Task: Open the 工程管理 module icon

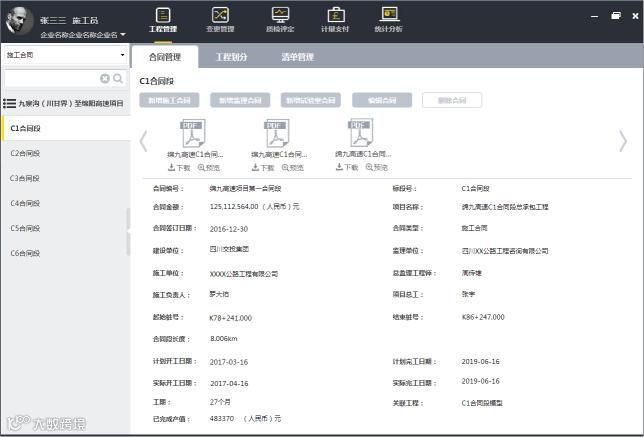Action: point(163,16)
